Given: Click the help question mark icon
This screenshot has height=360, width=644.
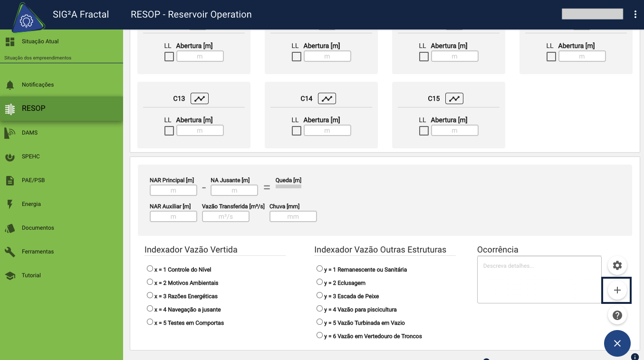Looking at the screenshot, I should tap(617, 315).
